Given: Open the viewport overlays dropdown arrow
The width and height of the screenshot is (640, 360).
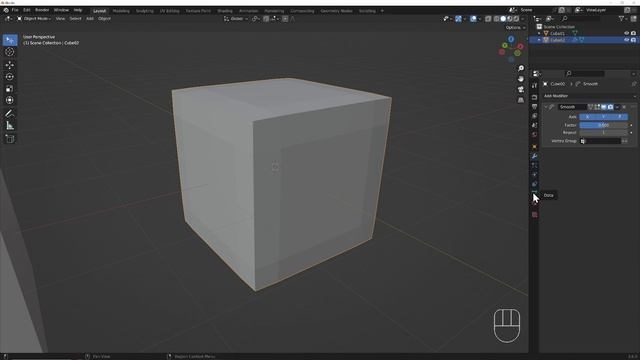Looking at the screenshot, I should (480, 19).
